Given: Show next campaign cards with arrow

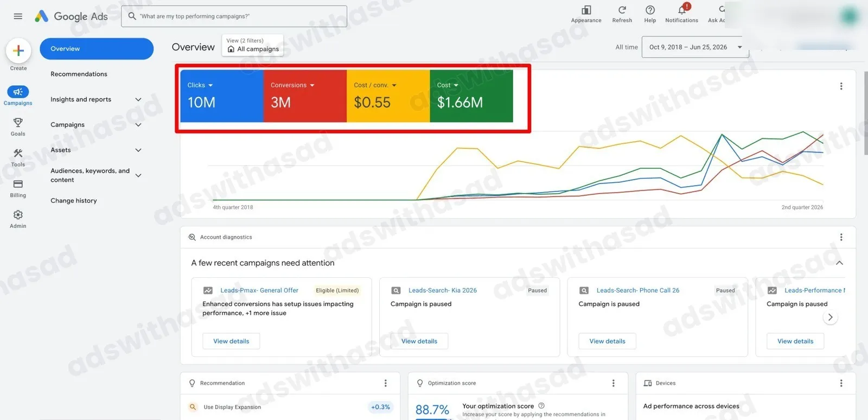Looking at the screenshot, I should click(830, 317).
